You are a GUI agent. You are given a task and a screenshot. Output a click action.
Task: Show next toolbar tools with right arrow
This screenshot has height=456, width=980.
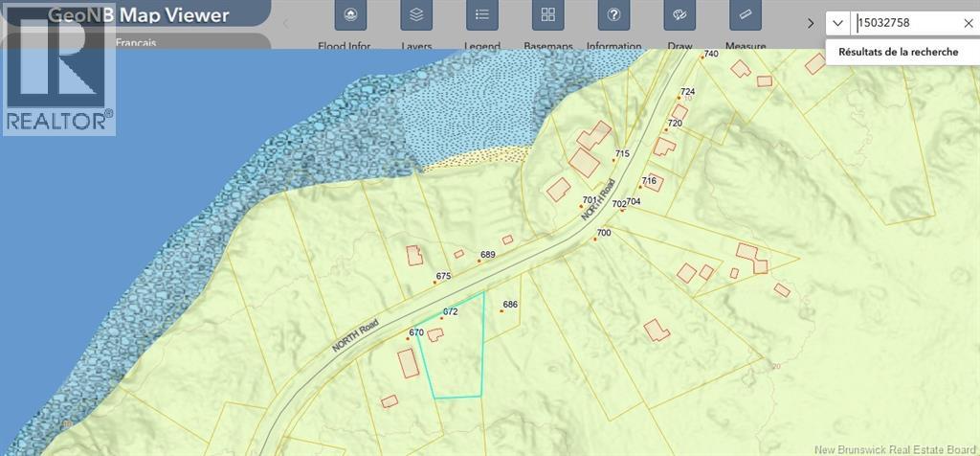(811, 23)
